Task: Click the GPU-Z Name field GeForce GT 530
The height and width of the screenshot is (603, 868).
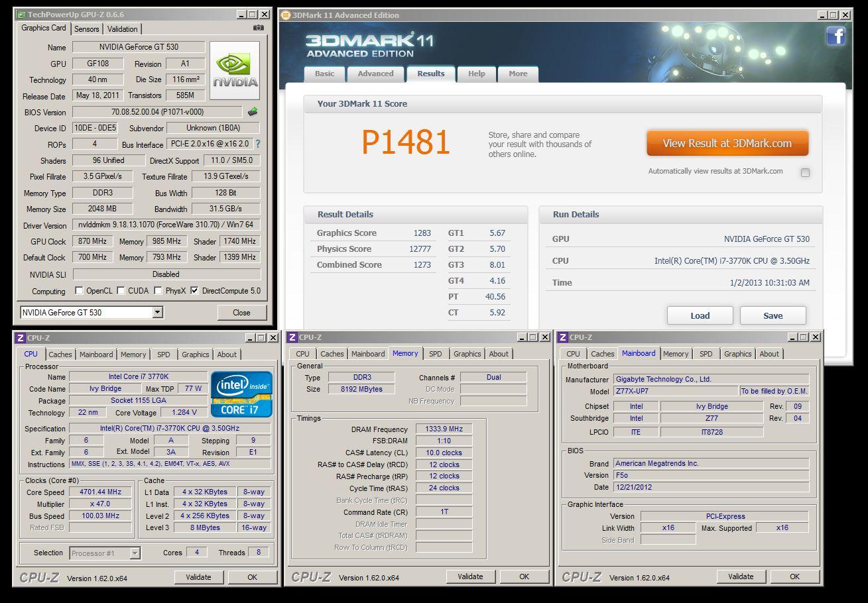Action: pyautogui.click(x=139, y=47)
